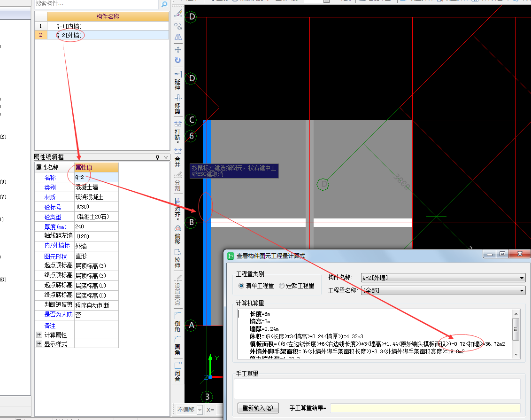531x420 pixels.
Task: Click the 图元形状 value 直形
Action: [x=96, y=256]
